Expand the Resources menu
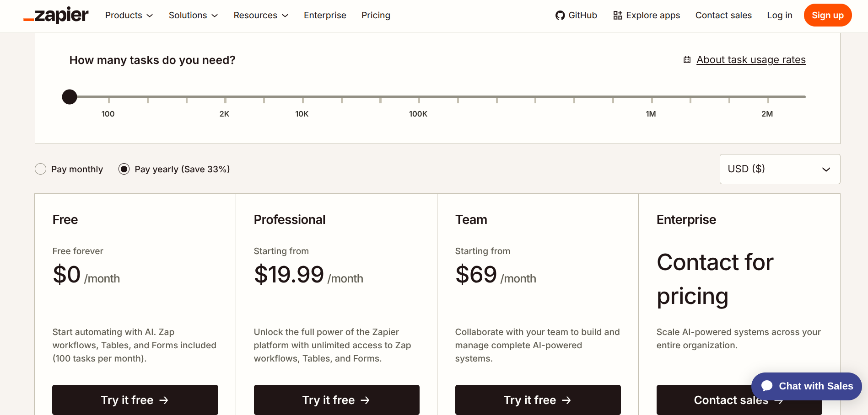 (x=261, y=16)
